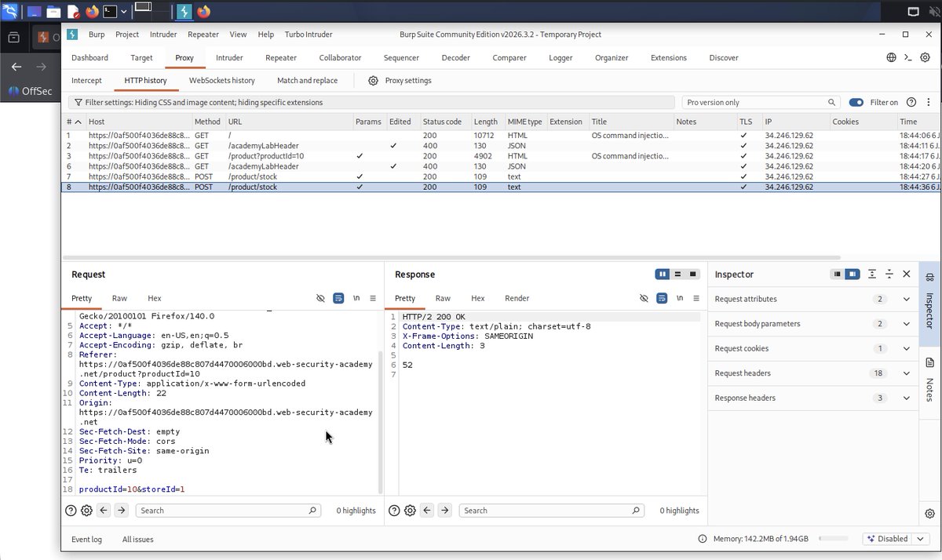
Task: Click the memory info icon in status bar
Action: pos(703,539)
